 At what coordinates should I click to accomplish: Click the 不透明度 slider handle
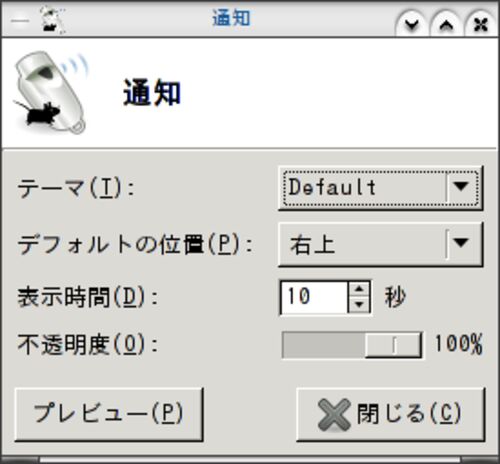point(393,345)
